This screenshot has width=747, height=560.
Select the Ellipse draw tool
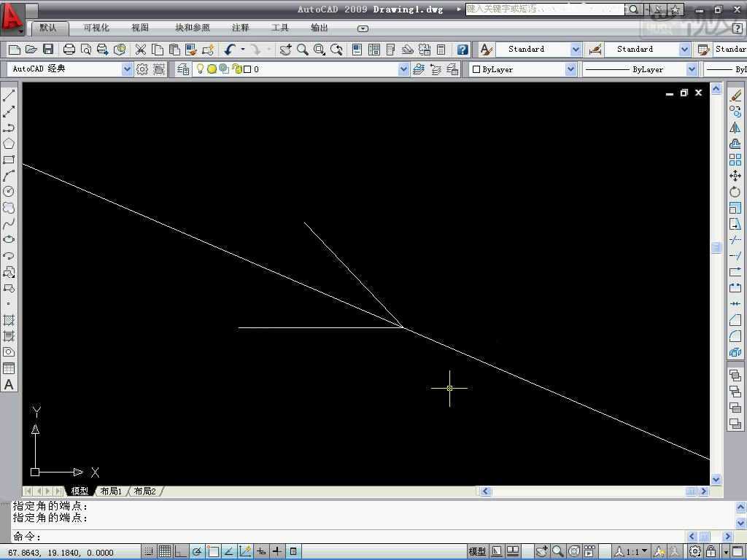click(9, 239)
